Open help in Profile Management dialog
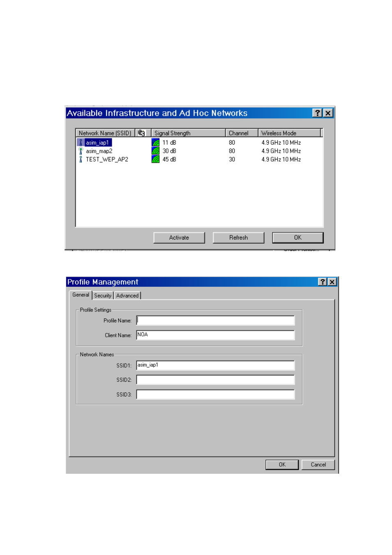The height and width of the screenshot is (555, 392). (323, 282)
